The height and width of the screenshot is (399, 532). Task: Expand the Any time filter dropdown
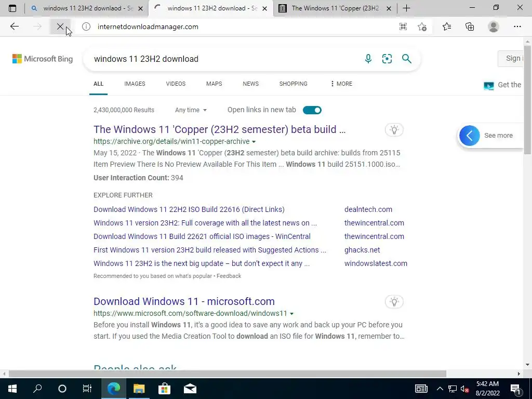191,110
